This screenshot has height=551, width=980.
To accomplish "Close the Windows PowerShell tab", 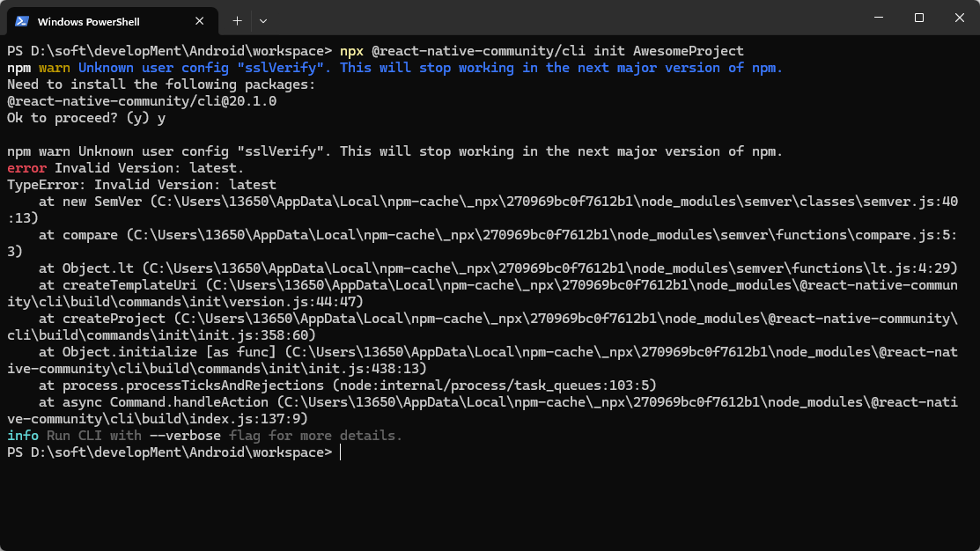I will pos(199,21).
